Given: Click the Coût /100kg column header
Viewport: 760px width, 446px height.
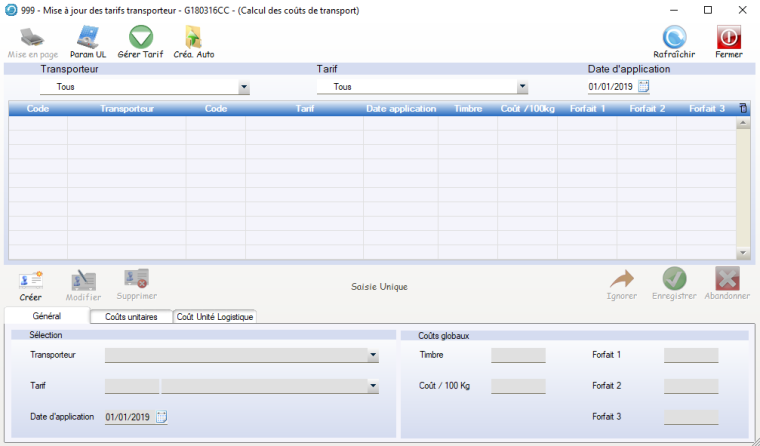Looking at the screenshot, I should (x=528, y=109).
